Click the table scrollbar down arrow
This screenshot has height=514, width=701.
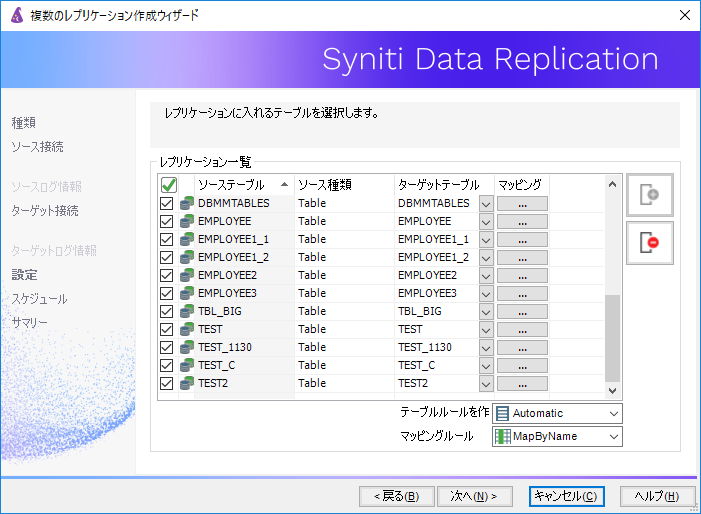point(612,390)
